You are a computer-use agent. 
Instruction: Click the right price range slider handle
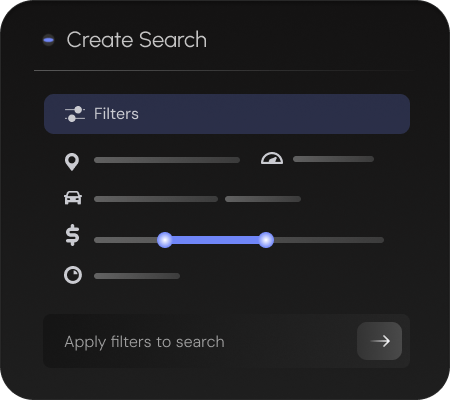(266, 240)
